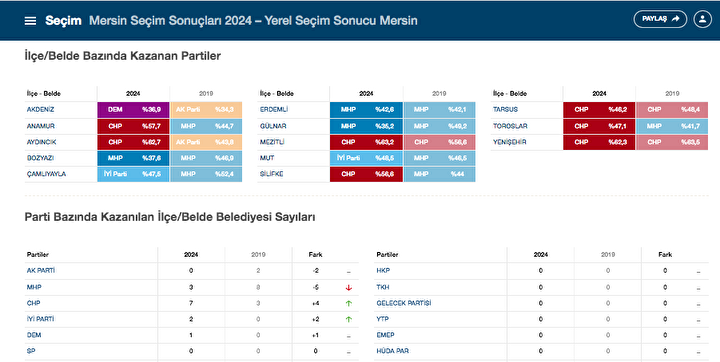The image size is (720, 362).
Task: Open the GELECEK PARTİSİ party link
Action: [404, 303]
